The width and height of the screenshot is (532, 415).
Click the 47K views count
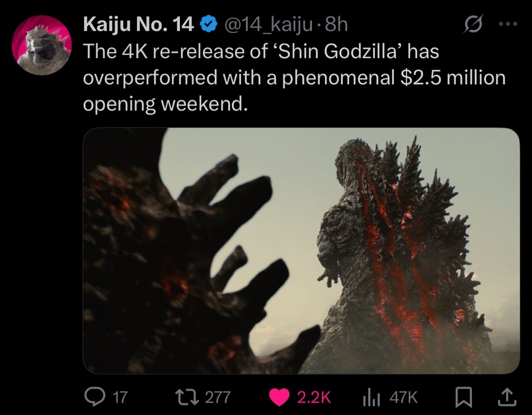pyautogui.click(x=403, y=397)
